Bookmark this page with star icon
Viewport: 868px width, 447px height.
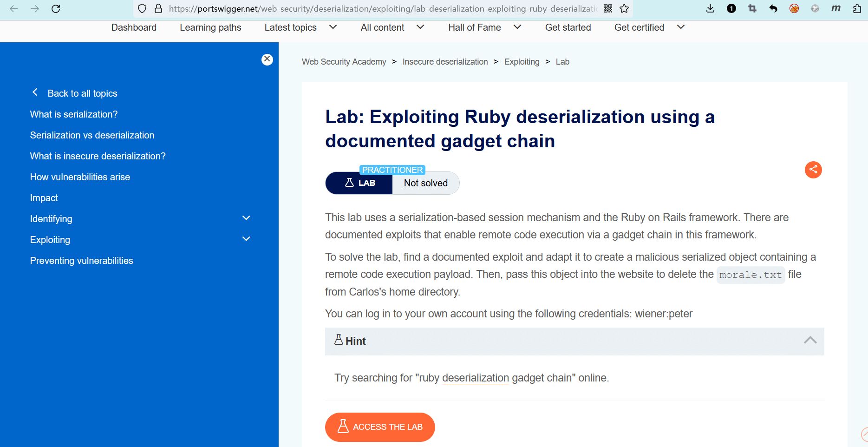[x=624, y=9]
